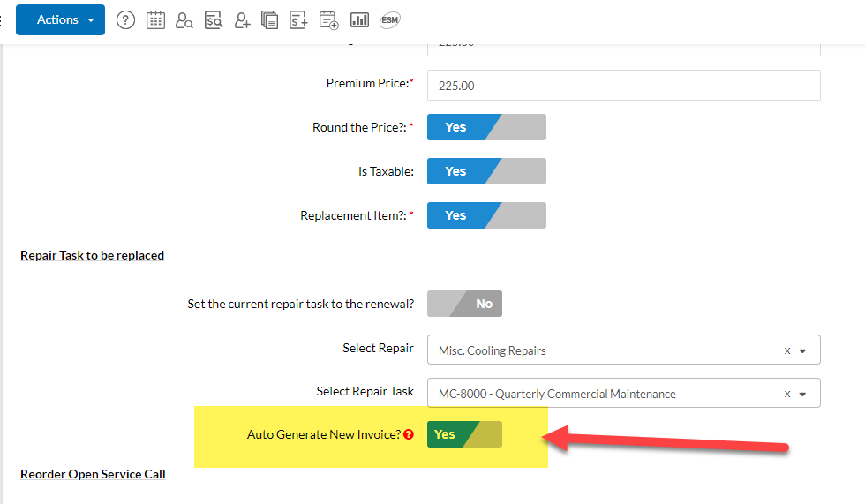Turn off Auto Generate New Invoice

(x=464, y=434)
